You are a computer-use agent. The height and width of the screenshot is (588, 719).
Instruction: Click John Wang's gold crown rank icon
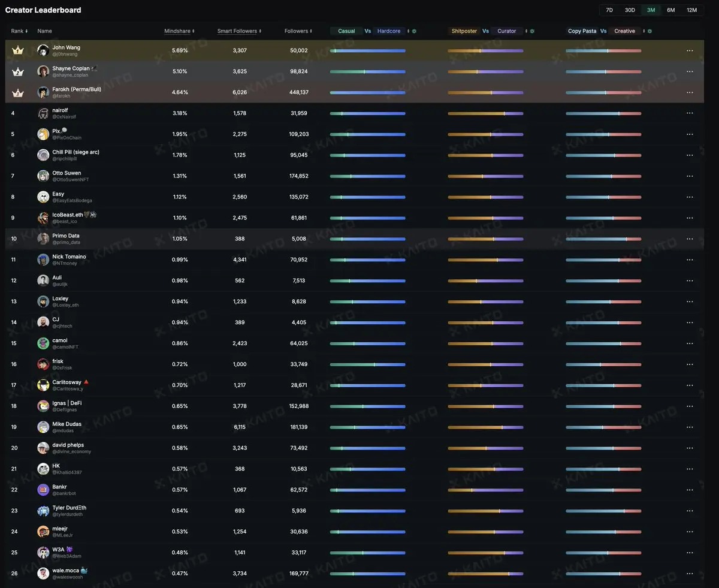pos(17,51)
